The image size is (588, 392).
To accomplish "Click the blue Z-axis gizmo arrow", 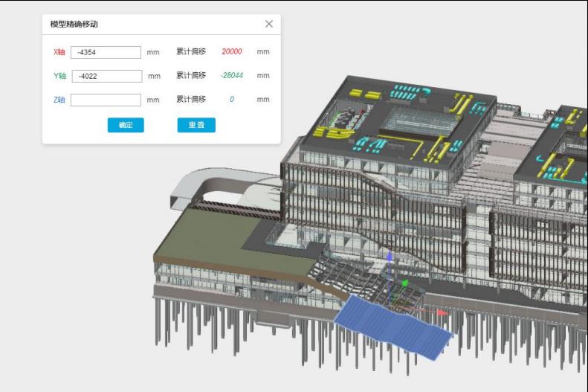I will pyautogui.click(x=390, y=256).
